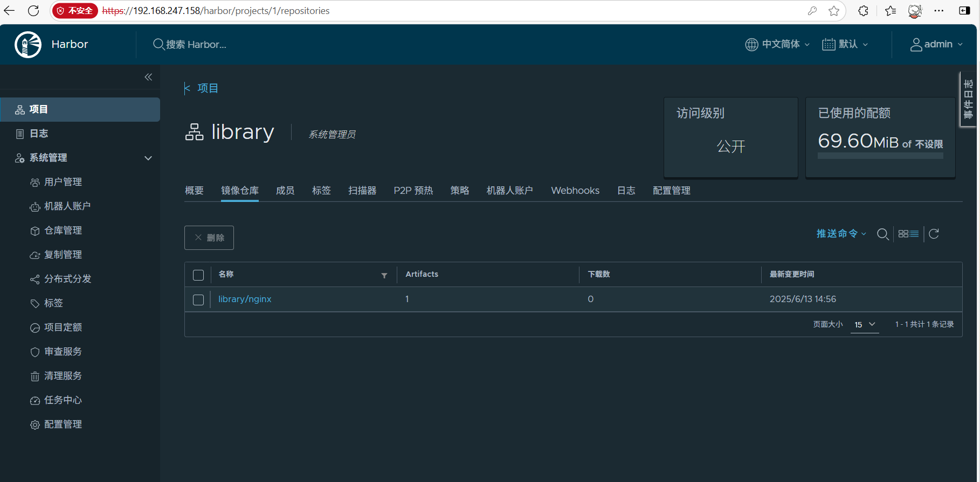Switch to the 成员 tab
The image size is (980, 482).
tap(285, 191)
